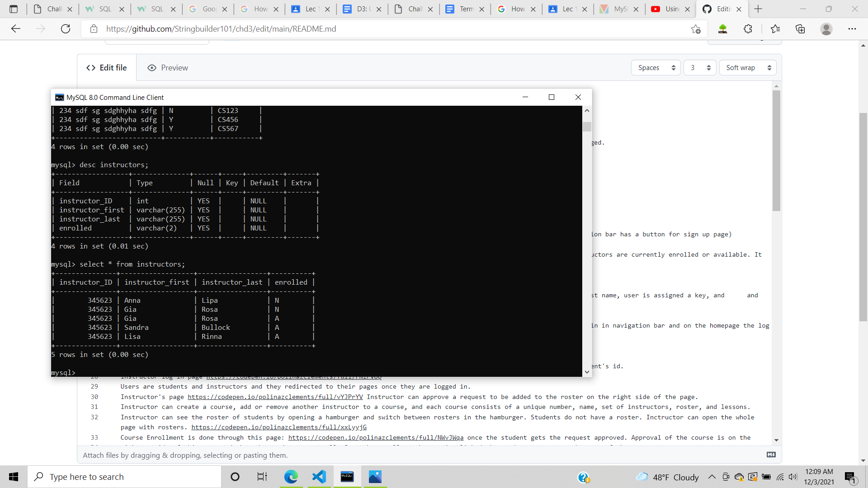
Task: Open the Soft wrap dropdown
Action: click(x=747, y=67)
